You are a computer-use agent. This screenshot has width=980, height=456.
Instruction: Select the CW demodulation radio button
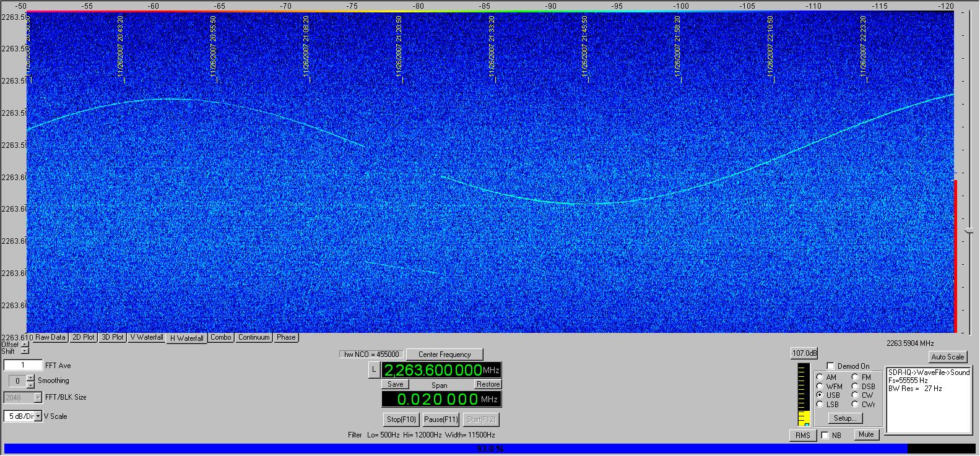[855, 395]
